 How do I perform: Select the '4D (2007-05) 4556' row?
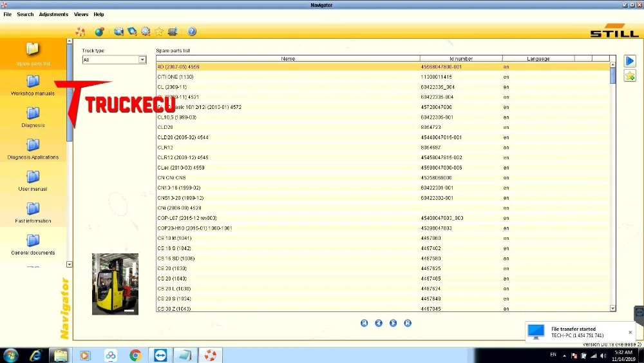tap(383, 66)
